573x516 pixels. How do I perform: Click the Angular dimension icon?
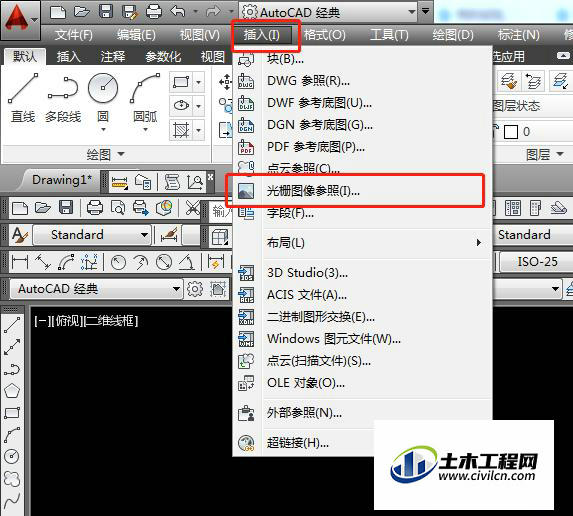pyautogui.click(x=187, y=262)
